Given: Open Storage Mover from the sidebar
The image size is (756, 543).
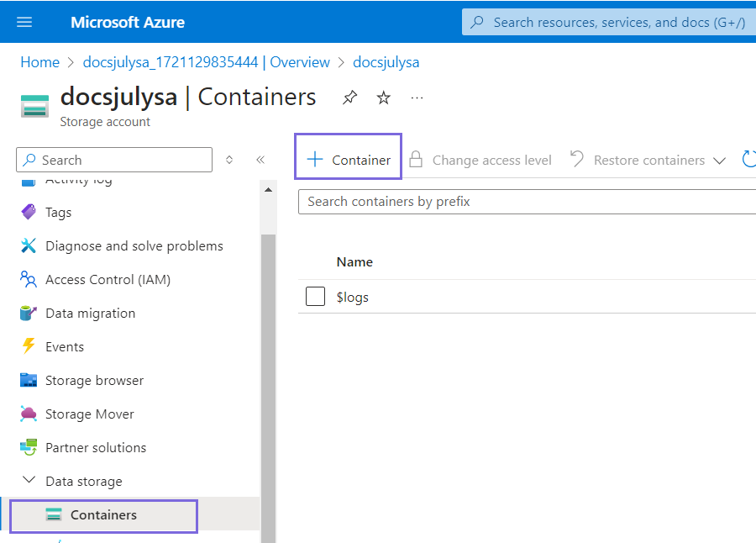Looking at the screenshot, I should click(89, 414).
